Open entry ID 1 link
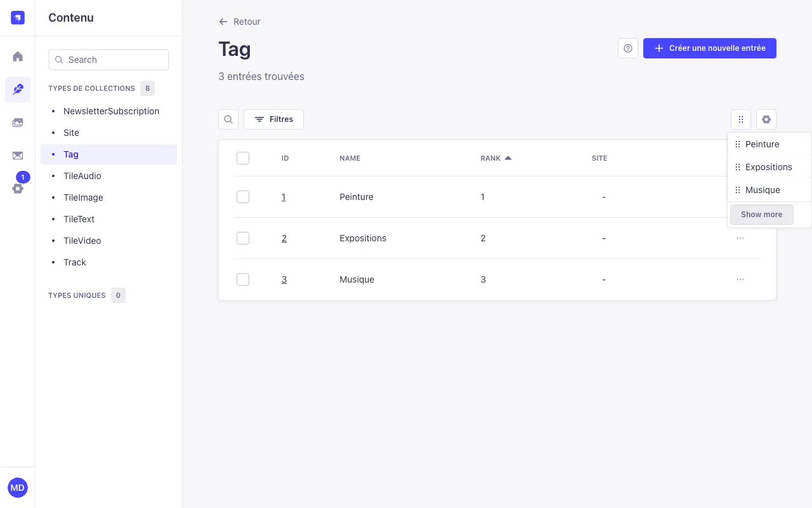The width and height of the screenshot is (812, 508). (x=284, y=197)
